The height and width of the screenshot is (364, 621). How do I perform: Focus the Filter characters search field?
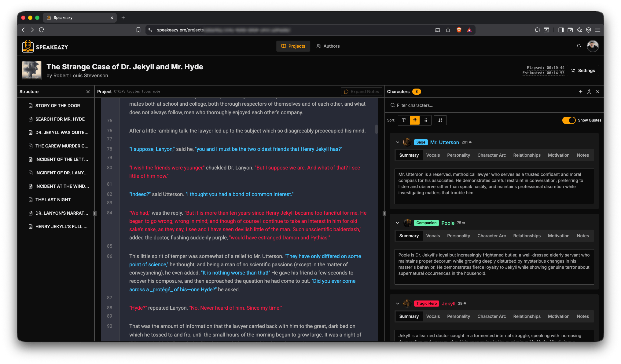[x=494, y=105]
